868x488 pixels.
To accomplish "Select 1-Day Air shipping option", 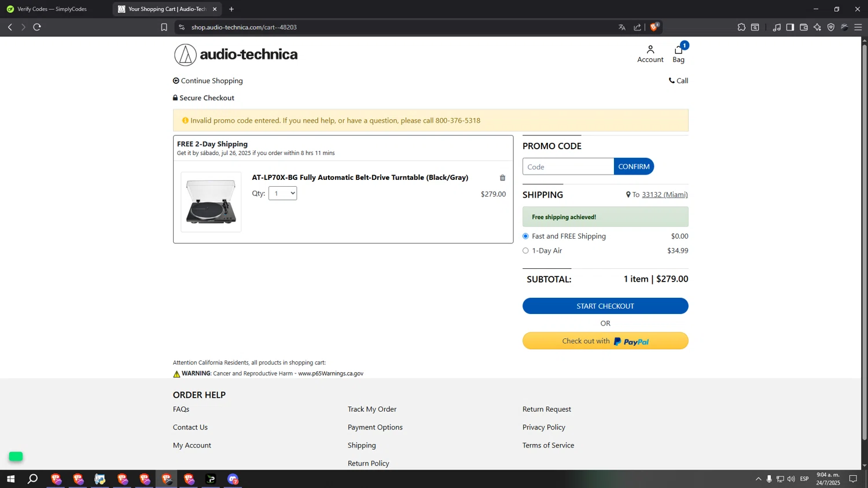I will click(525, 251).
